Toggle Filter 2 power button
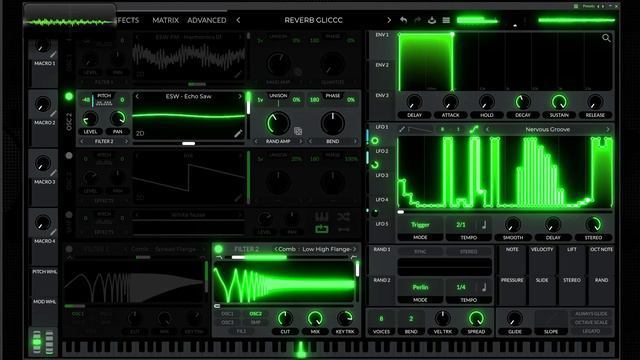 218,249
